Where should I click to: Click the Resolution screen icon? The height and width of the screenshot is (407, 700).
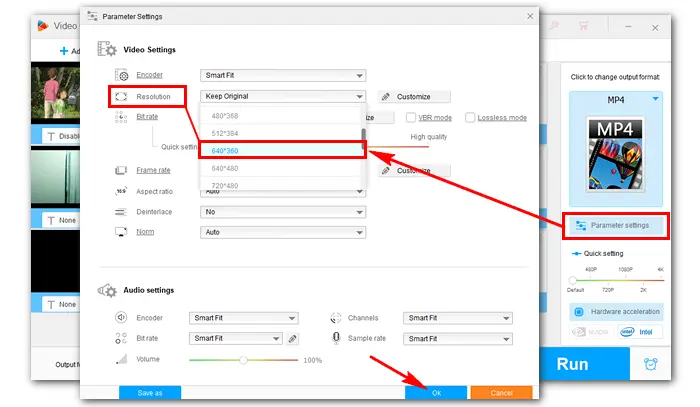[121, 96]
